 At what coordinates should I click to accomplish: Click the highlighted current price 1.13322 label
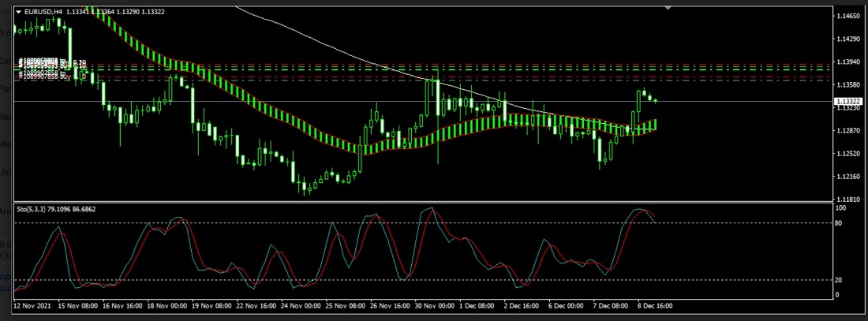click(848, 102)
